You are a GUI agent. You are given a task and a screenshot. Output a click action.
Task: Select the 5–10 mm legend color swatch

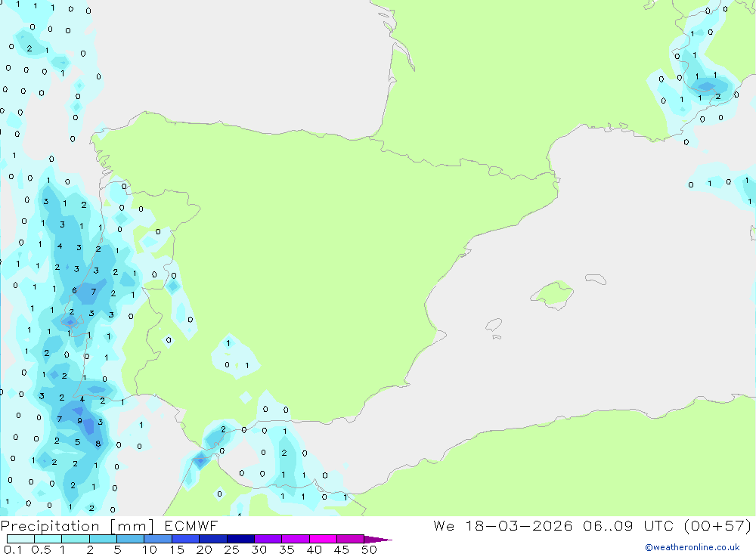[x=131, y=539]
